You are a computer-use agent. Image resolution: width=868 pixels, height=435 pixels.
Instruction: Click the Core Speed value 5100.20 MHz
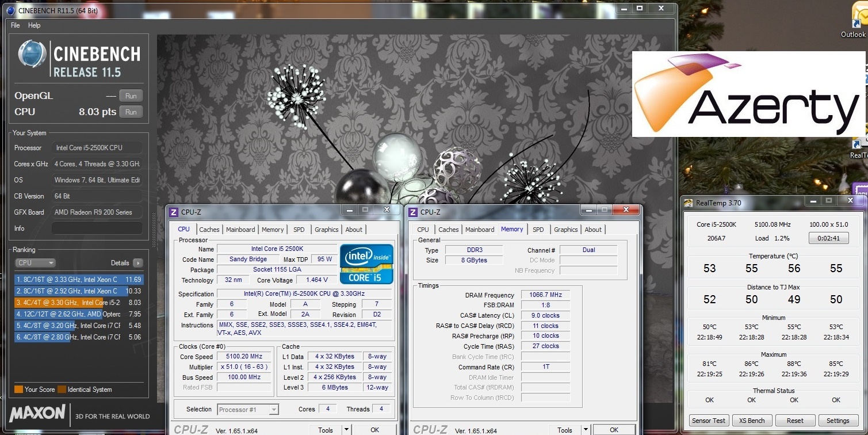point(244,357)
